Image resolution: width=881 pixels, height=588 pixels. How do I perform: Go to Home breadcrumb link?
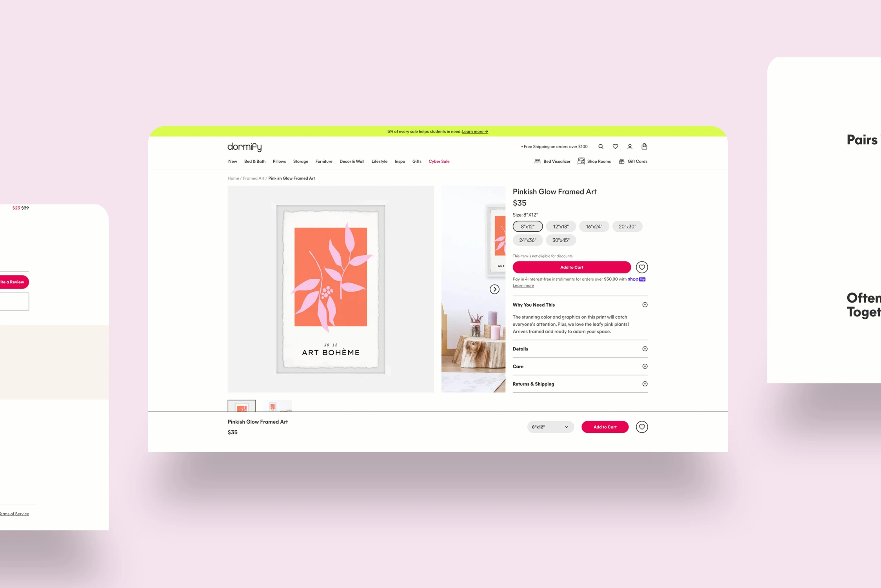click(x=233, y=178)
